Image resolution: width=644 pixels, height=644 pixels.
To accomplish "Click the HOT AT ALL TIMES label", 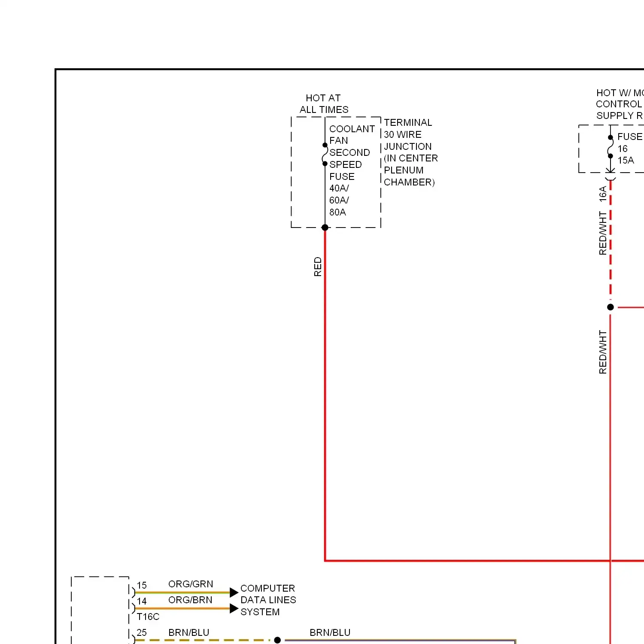I will pyautogui.click(x=324, y=104).
